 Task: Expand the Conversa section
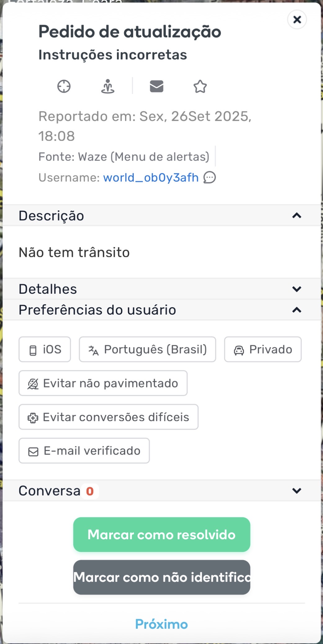click(297, 491)
